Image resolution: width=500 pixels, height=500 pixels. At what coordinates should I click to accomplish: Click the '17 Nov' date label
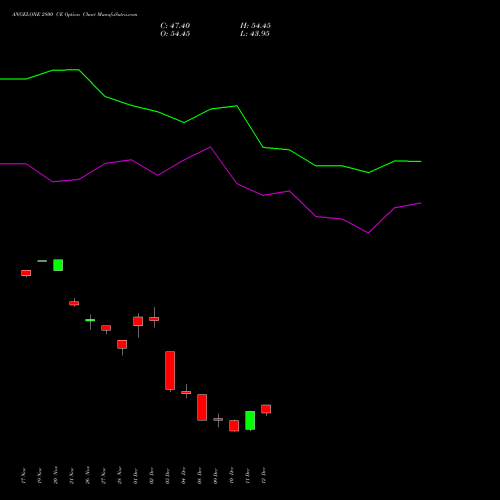click(23, 476)
